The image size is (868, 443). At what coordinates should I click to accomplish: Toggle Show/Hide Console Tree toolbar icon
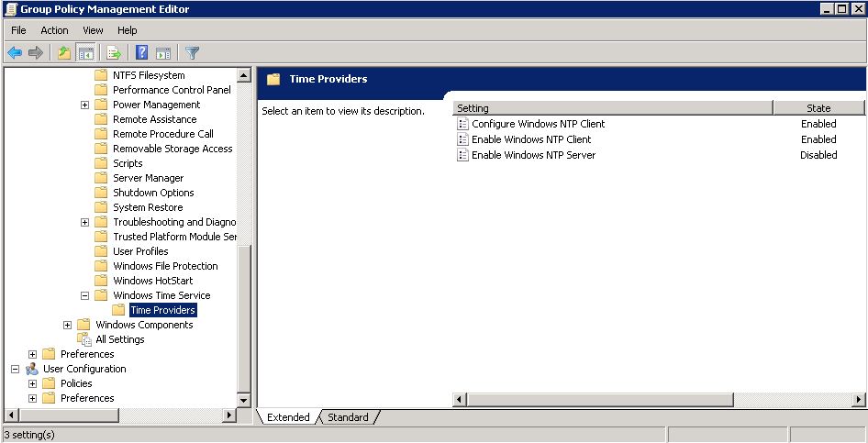(86, 53)
